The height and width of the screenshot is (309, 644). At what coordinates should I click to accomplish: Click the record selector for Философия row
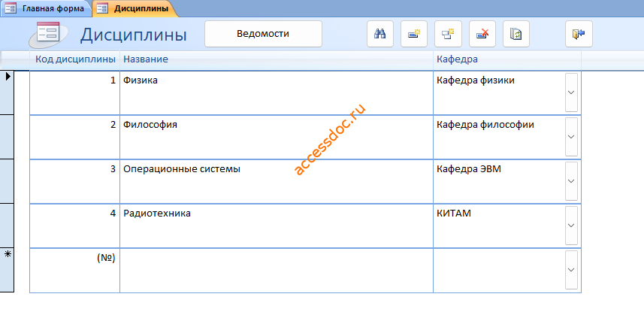pos(7,138)
